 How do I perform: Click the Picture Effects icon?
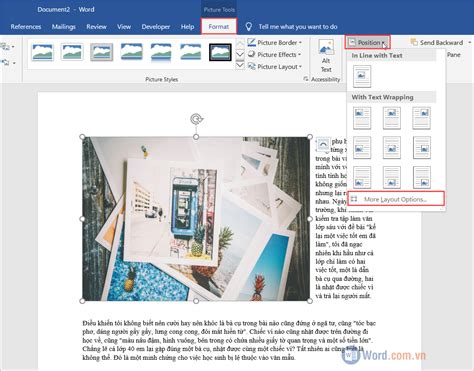(x=251, y=54)
